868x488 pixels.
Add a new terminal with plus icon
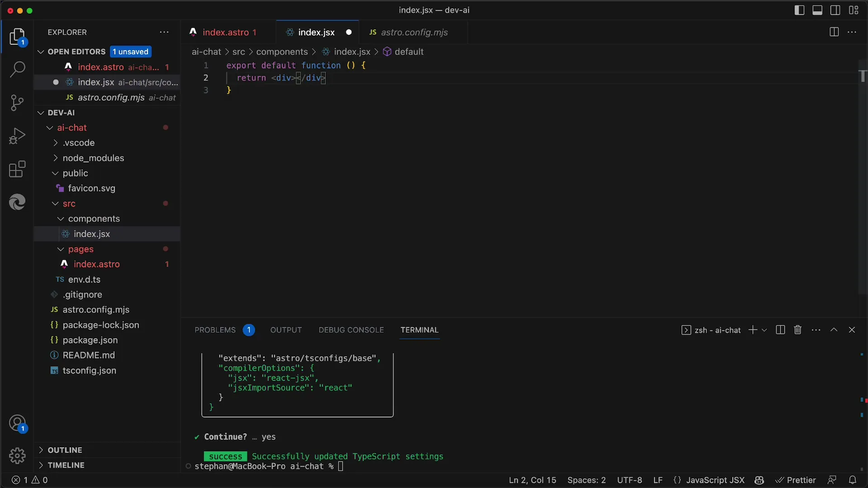[x=753, y=330]
